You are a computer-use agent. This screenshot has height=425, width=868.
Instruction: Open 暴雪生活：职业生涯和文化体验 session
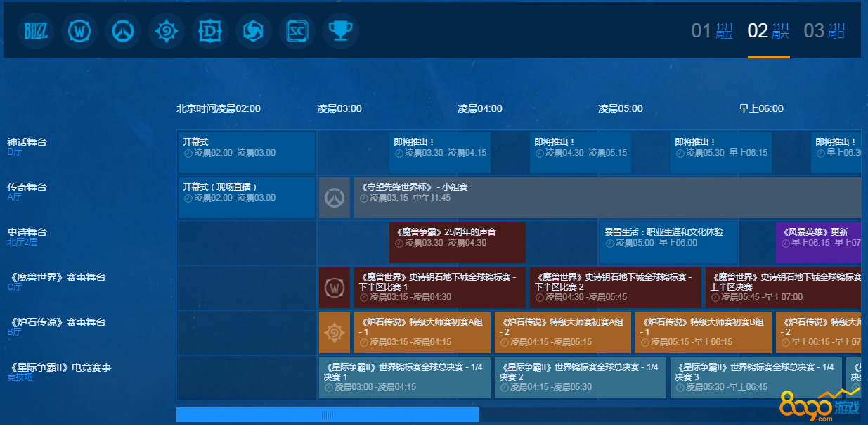pyautogui.click(x=668, y=242)
